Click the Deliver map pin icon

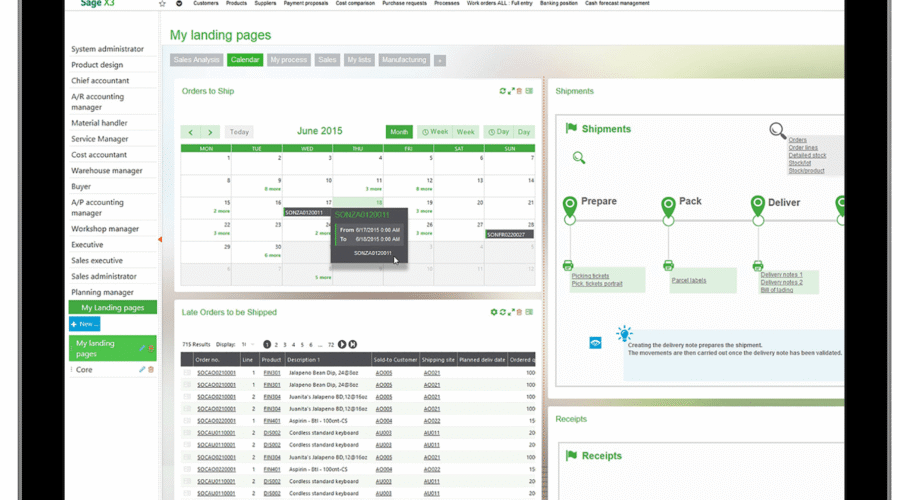pos(758,204)
